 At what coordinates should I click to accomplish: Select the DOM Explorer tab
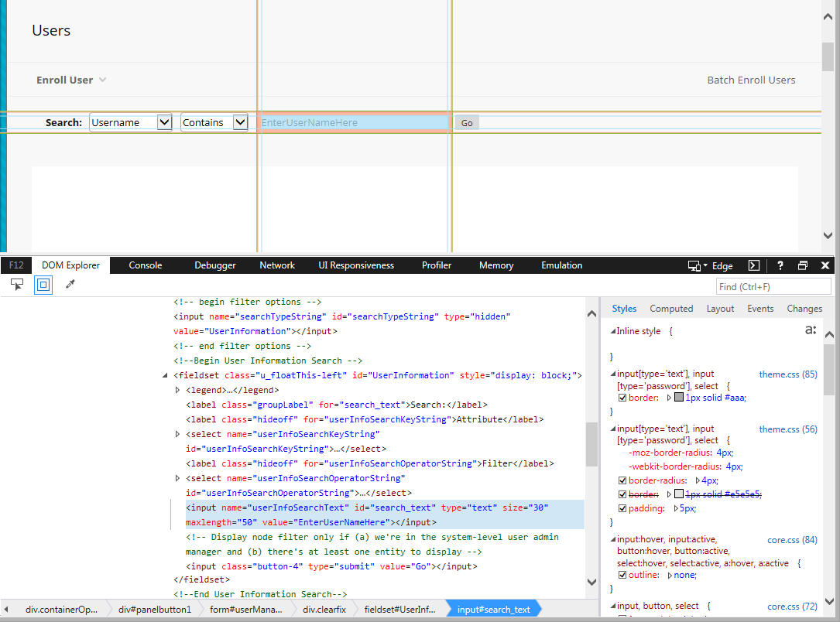[x=70, y=265]
